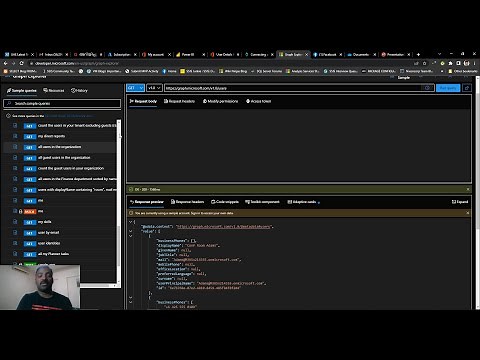Viewport: 480px width, 360px height.
Task: Click the lock icon on PATCH me row
Action: coord(20,211)
